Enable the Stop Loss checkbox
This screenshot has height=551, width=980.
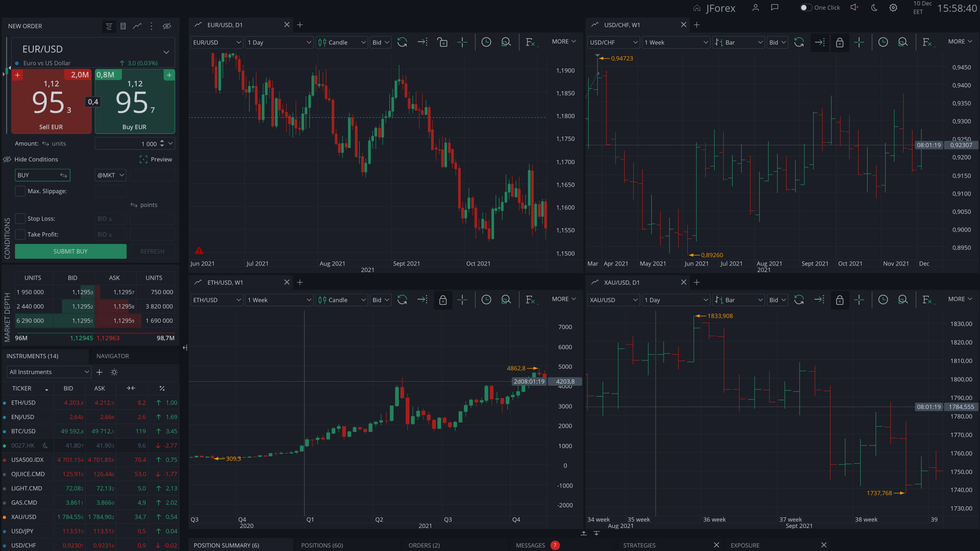tap(20, 218)
